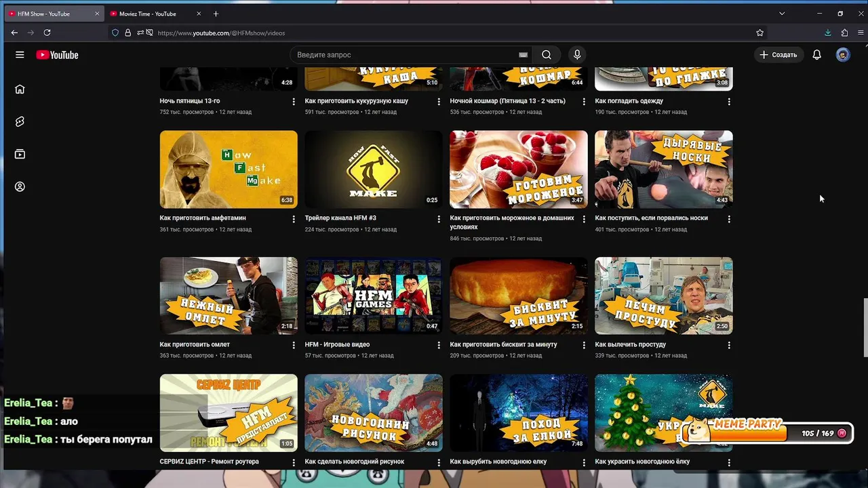List all tabs dropdown arrow

(782, 14)
